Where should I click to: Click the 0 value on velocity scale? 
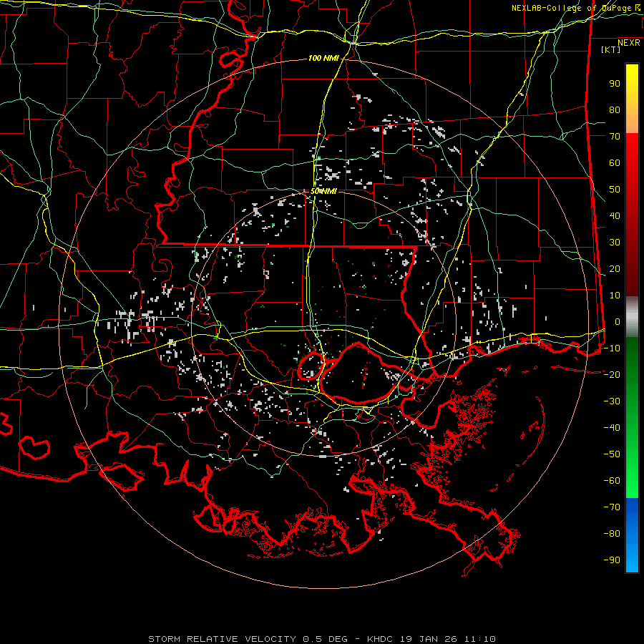coord(618,321)
